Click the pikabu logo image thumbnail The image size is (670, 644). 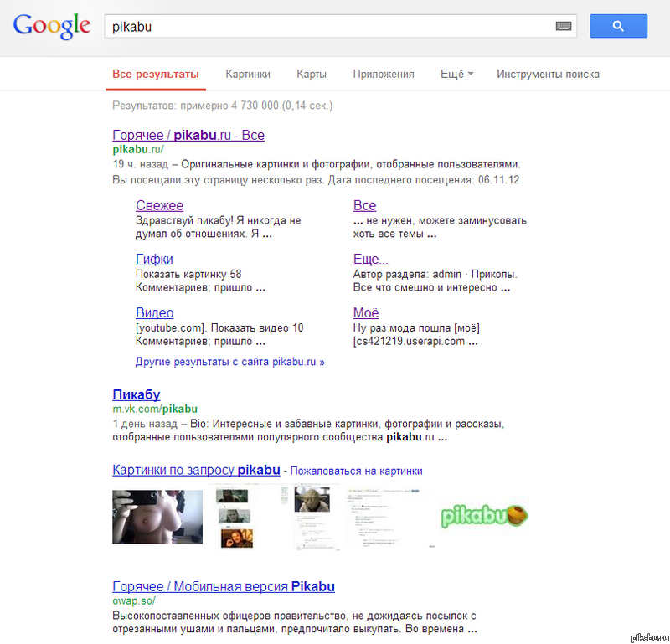point(484,517)
